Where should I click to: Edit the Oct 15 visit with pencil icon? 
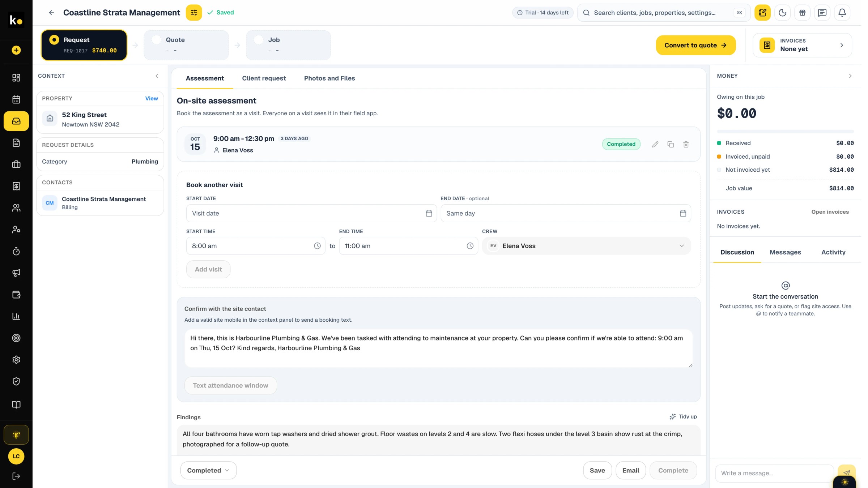pyautogui.click(x=655, y=144)
